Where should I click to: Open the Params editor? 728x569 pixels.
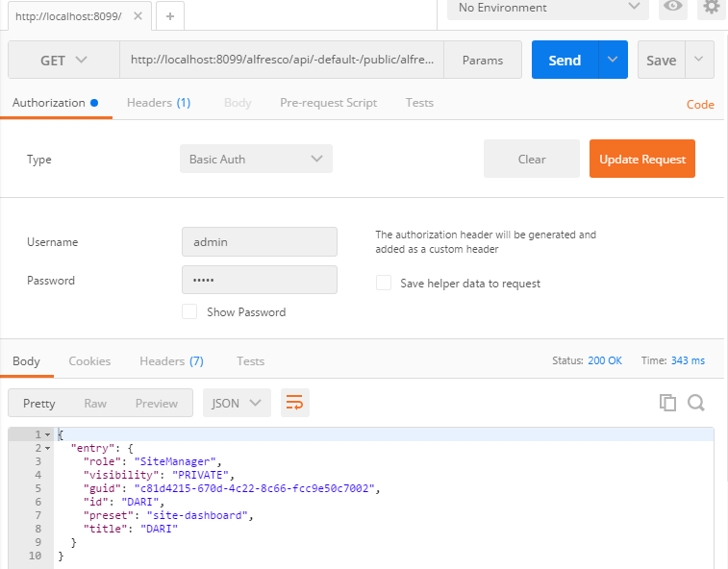pos(483,60)
